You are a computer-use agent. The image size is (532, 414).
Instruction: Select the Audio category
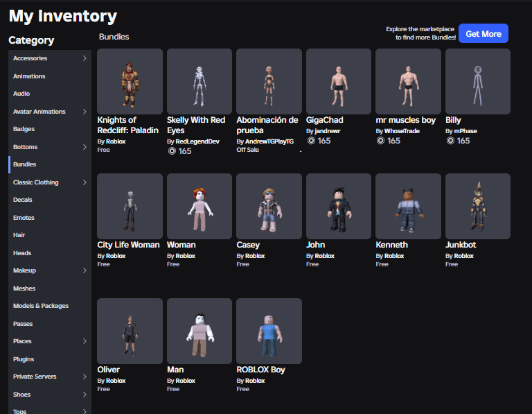click(50, 94)
